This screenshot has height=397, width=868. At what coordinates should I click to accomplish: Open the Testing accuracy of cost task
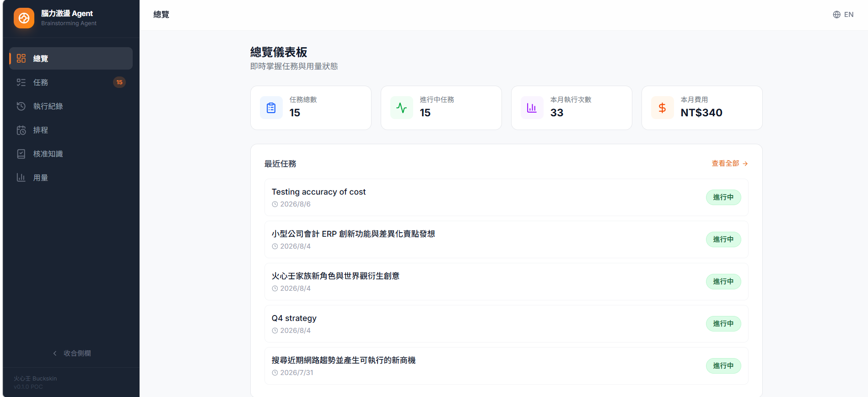coord(506,197)
